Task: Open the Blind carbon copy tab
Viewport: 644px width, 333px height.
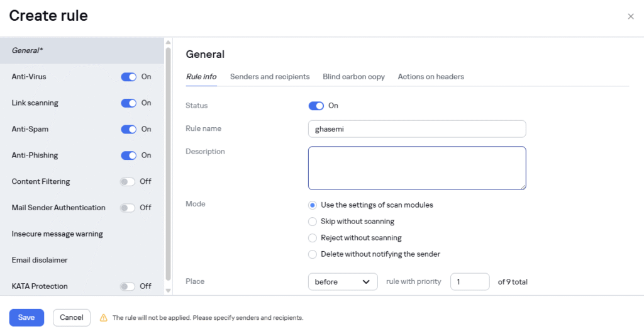Action: pos(353,77)
